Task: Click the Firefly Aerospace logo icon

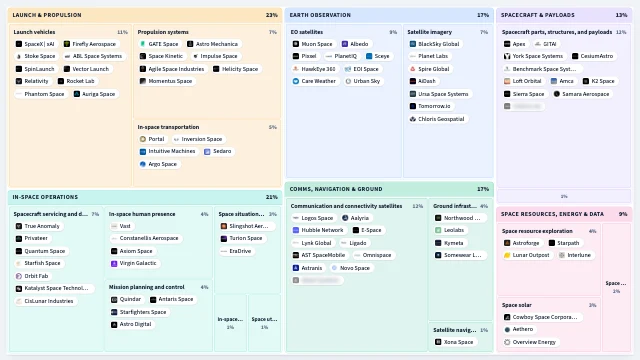Action: [67, 44]
